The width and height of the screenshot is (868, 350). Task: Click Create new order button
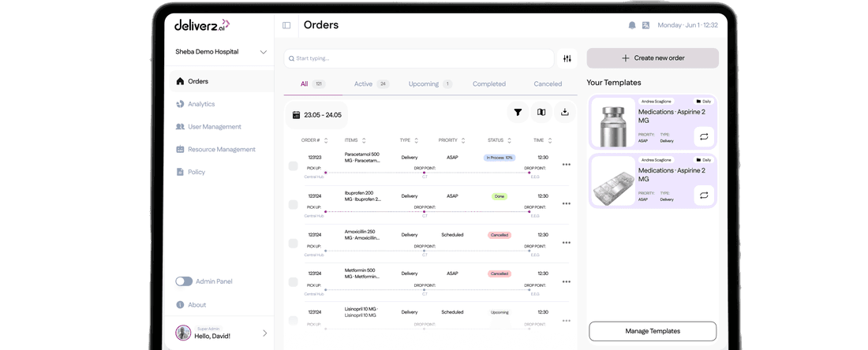point(653,58)
